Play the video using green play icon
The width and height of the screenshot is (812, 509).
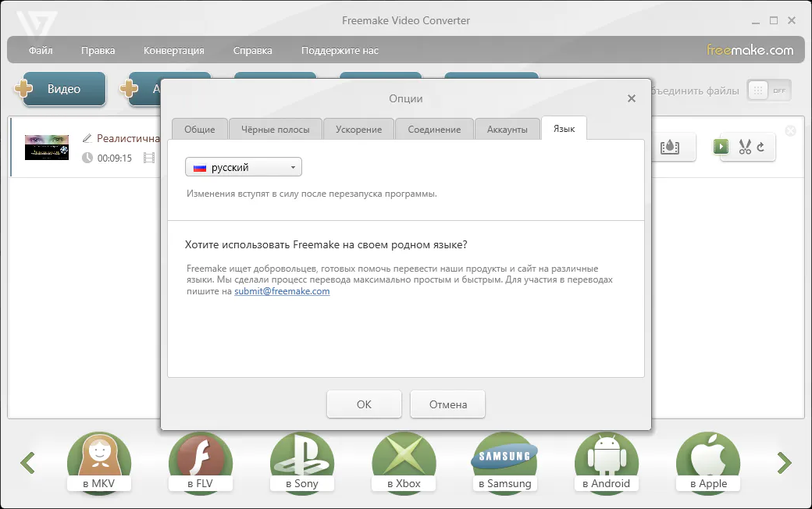click(721, 147)
